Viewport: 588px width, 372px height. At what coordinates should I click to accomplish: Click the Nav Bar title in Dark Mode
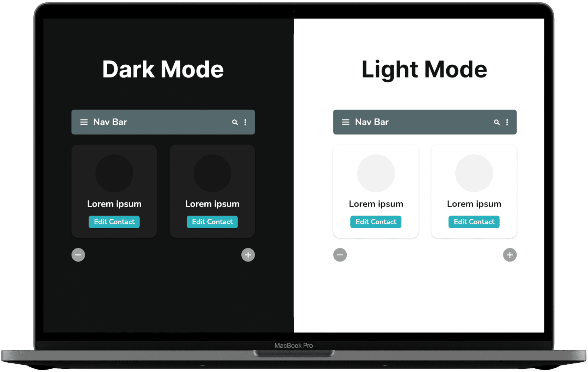click(x=110, y=122)
